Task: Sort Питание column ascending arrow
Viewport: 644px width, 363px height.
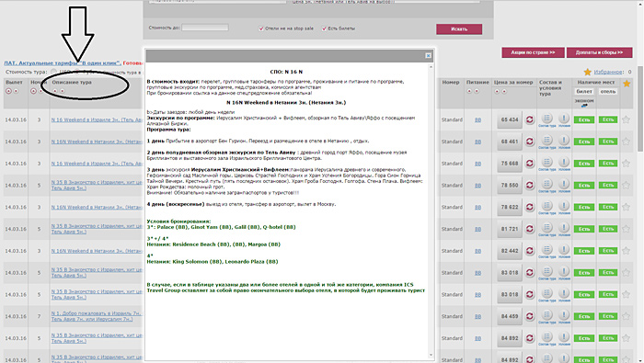Action: pyautogui.click(x=469, y=91)
